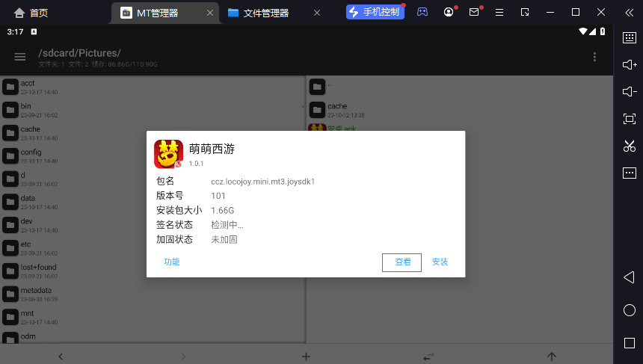This screenshot has width=643, height=364.
Task: Click the Wi-Fi status icon
Action: point(582,31)
